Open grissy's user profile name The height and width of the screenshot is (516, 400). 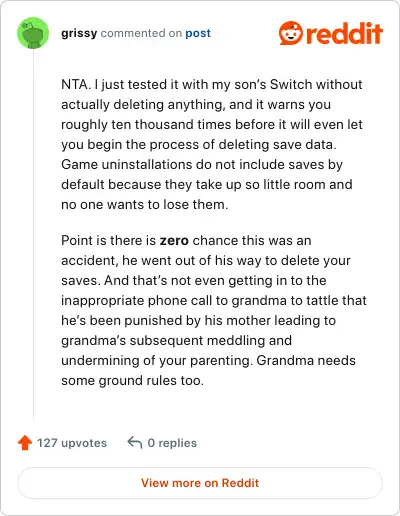point(79,33)
